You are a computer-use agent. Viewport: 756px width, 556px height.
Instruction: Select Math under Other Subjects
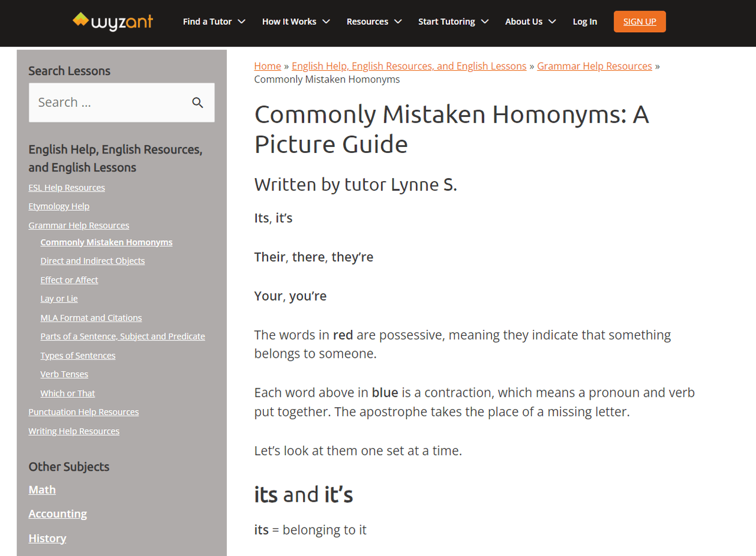click(42, 490)
